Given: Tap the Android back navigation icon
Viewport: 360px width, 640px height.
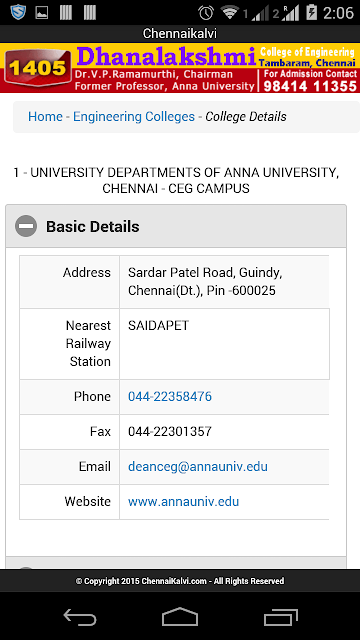Looking at the screenshot, I should (80, 616).
